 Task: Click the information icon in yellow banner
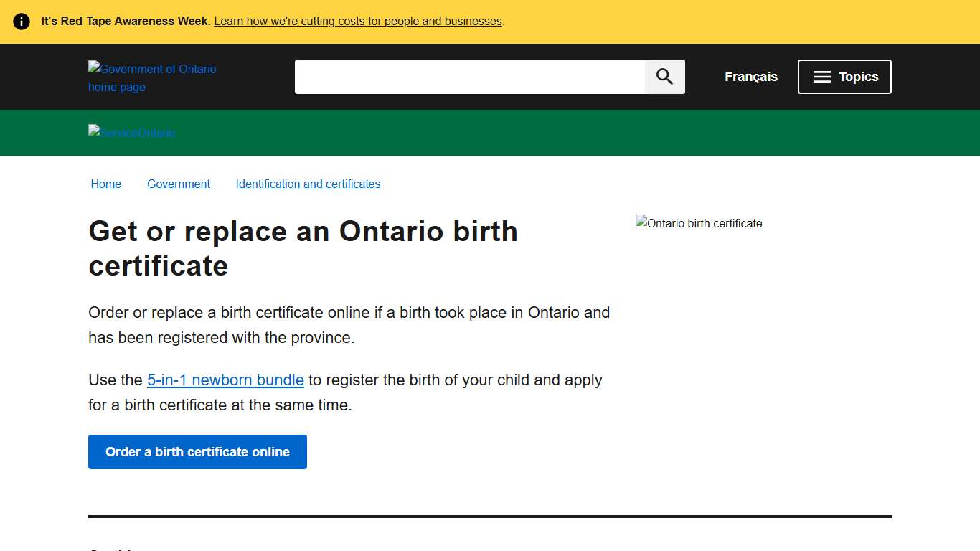(21, 21)
